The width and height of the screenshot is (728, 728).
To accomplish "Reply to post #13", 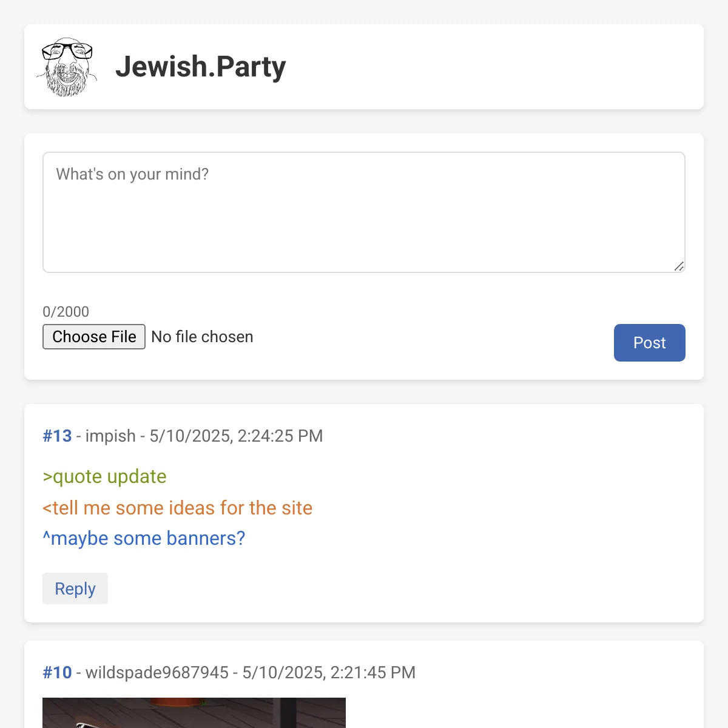I will point(75,588).
